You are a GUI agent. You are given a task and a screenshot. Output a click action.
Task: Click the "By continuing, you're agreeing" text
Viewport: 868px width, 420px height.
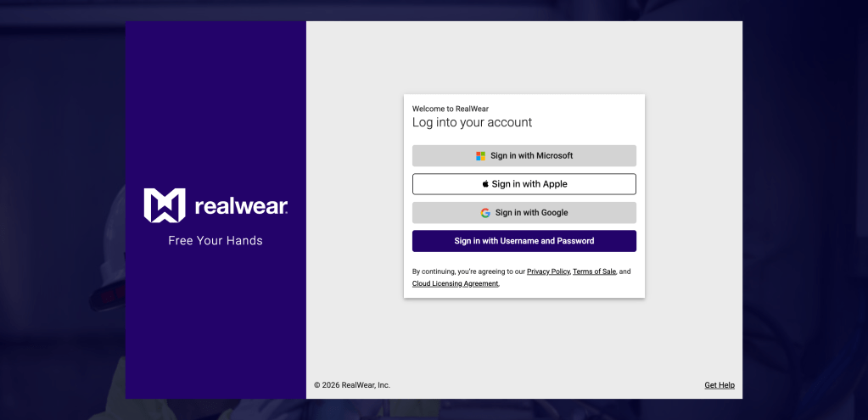[468, 272]
